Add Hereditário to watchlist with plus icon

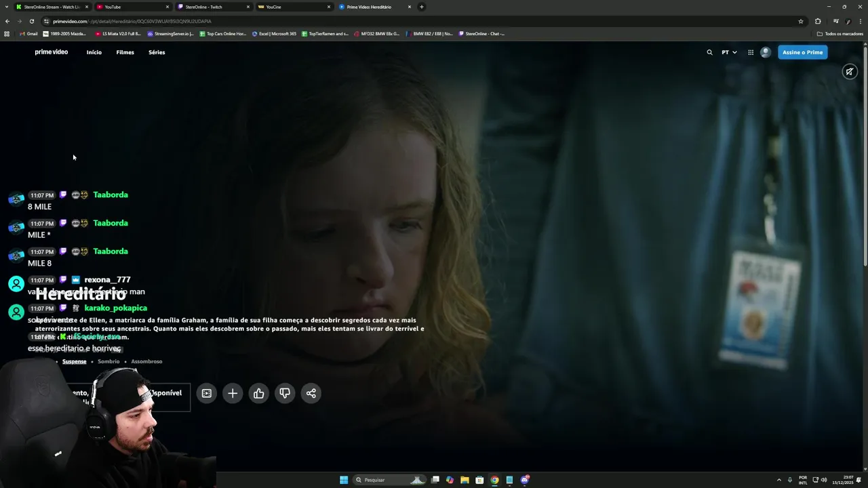coord(233,393)
